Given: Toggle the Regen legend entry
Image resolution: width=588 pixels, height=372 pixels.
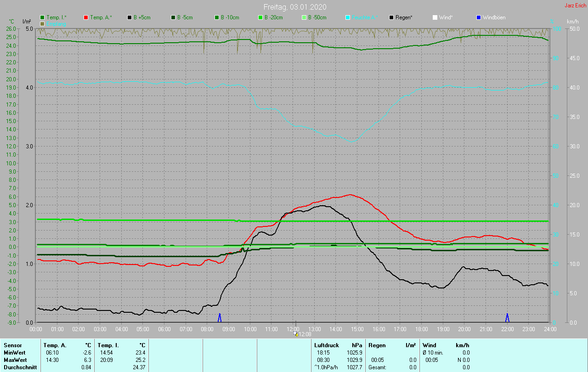Looking at the screenshot, I should (401, 17).
